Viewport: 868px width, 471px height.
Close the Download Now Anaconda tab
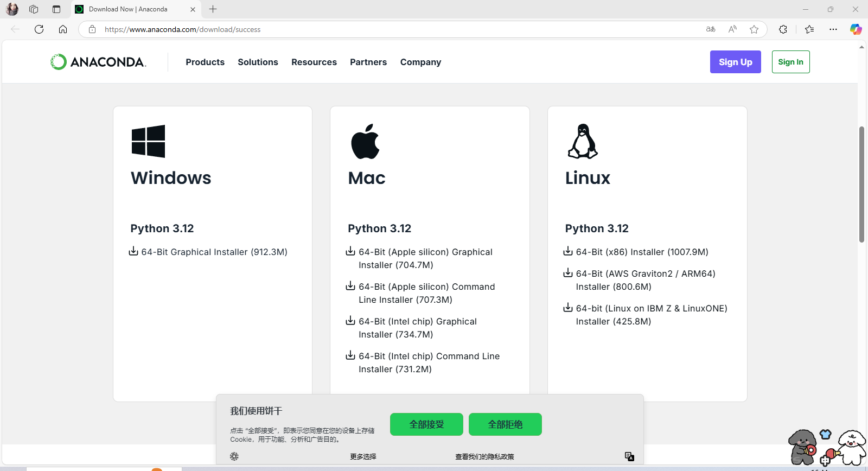pyautogui.click(x=193, y=9)
